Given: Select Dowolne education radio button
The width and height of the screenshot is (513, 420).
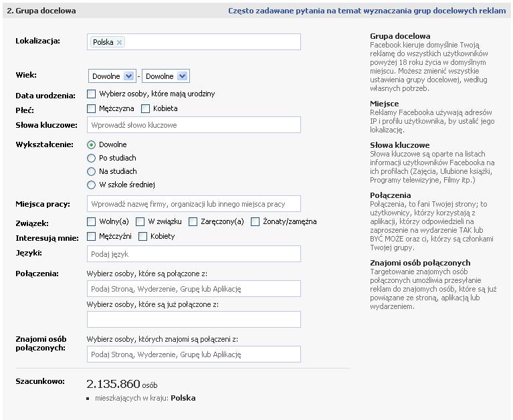Looking at the screenshot, I should pyautogui.click(x=91, y=144).
